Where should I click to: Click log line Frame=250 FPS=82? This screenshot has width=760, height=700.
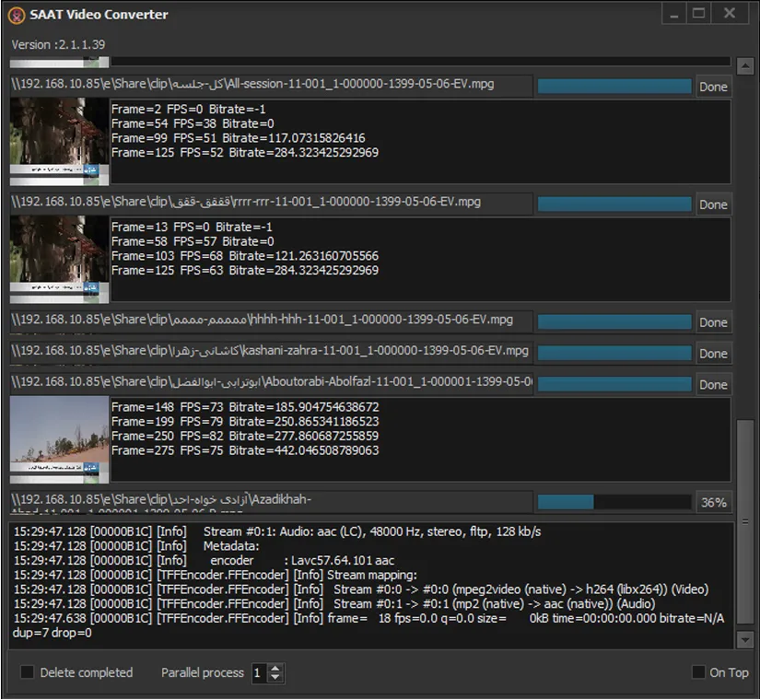pyautogui.click(x=245, y=437)
